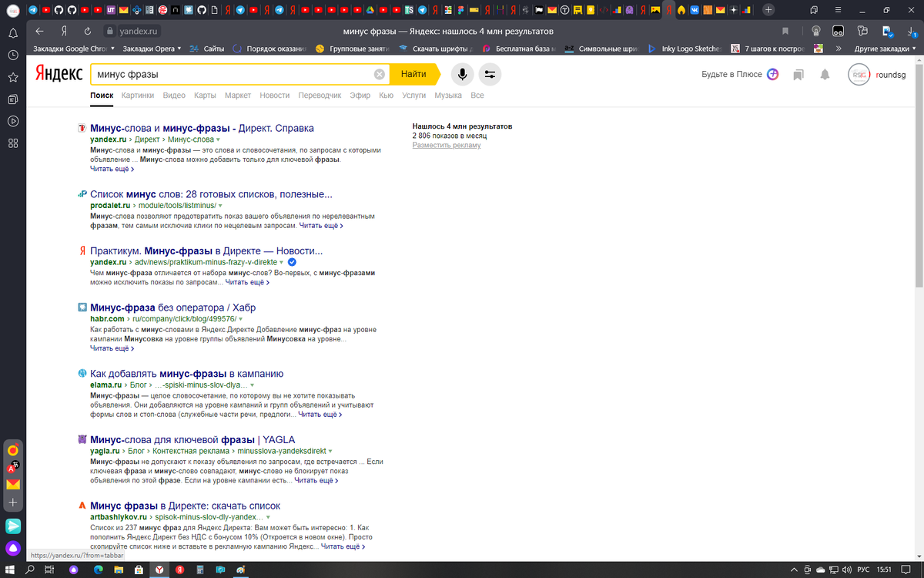Open the collections icon in sidebar
The height and width of the screenshot is (578, 924).
click(x=13, y=99)
